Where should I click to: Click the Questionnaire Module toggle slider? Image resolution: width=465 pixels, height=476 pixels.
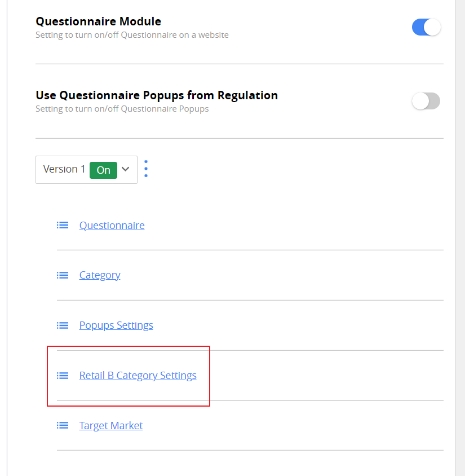tap(426, 27)
